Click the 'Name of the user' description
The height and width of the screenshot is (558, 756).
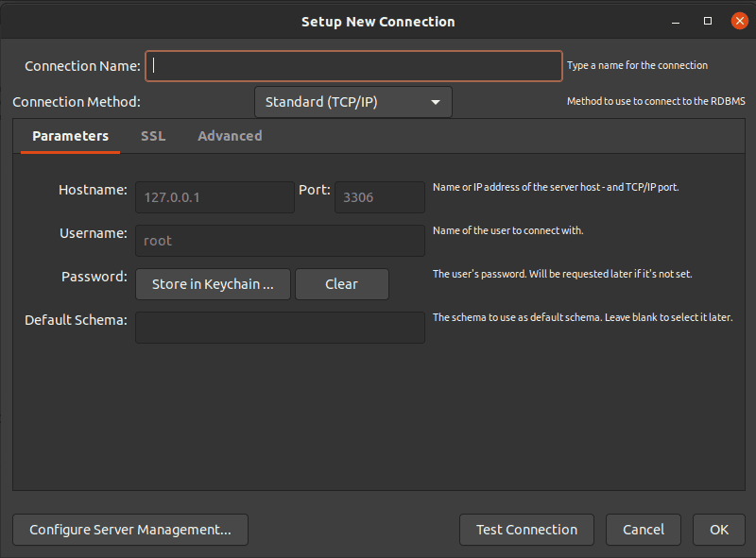tap(508, 230)
